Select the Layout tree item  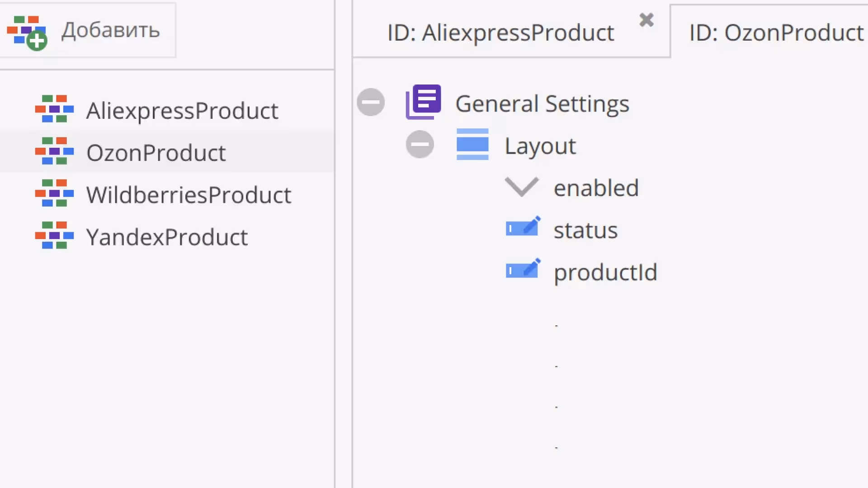click(540, 146)
